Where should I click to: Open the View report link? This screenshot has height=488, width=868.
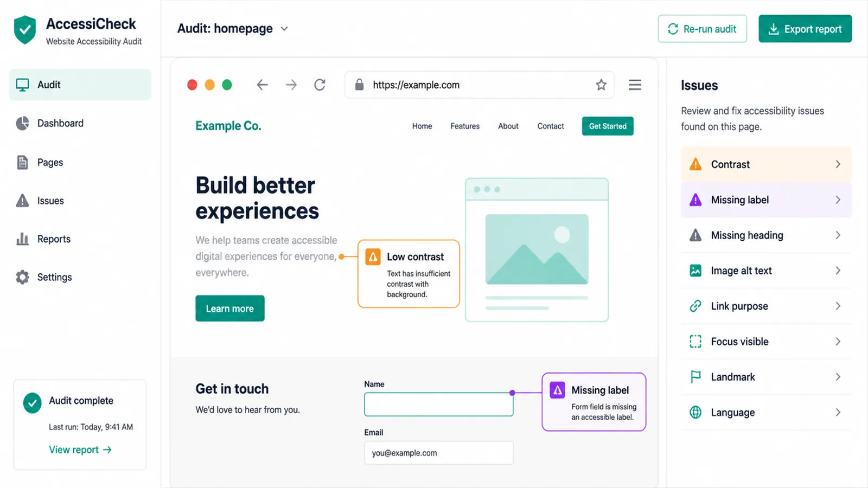(80, 450)
